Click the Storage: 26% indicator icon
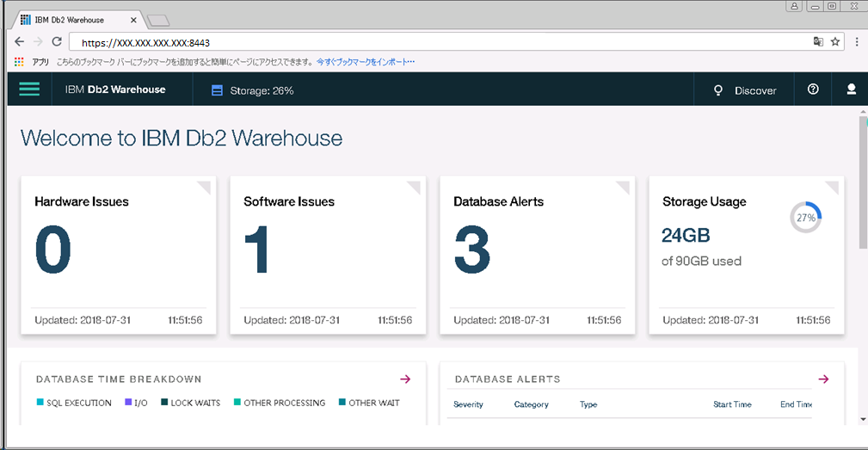Viewport: 868px width, 450px height. tap(217, 90)
